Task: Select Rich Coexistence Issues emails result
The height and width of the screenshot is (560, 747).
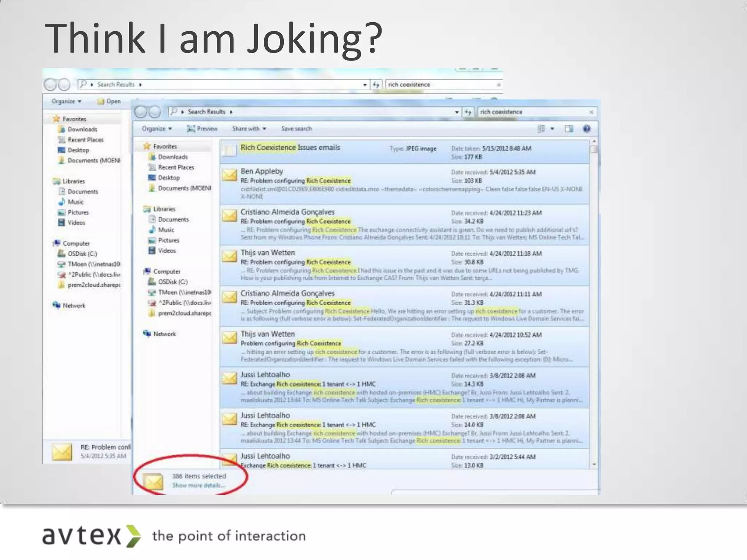Action: (290, 148)
